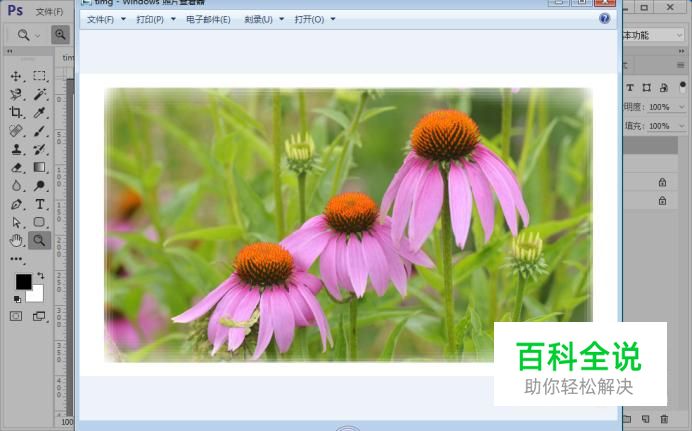Open the Edit Toolbar three-dots button
692x431 pixels.
pos(16,259)
